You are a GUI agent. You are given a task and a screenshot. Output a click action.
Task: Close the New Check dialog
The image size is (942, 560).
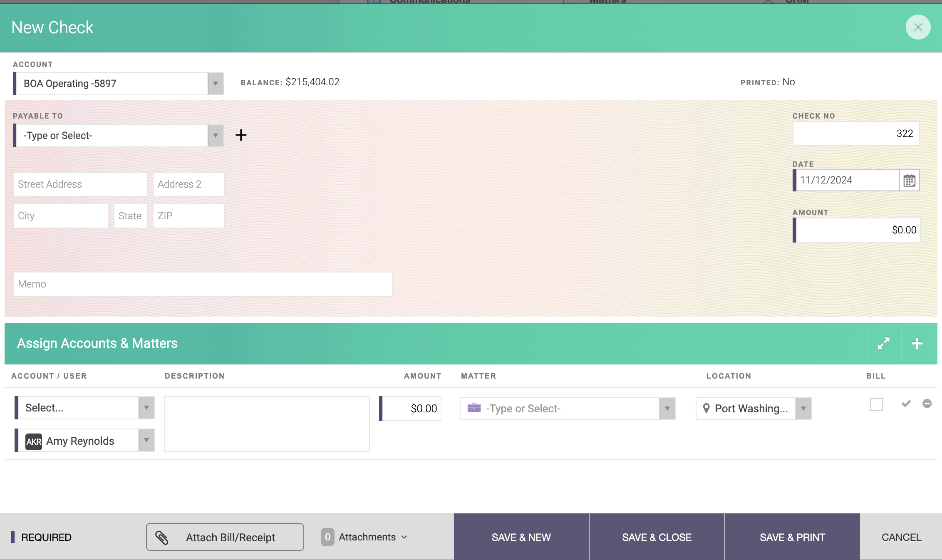coord(918,27)
